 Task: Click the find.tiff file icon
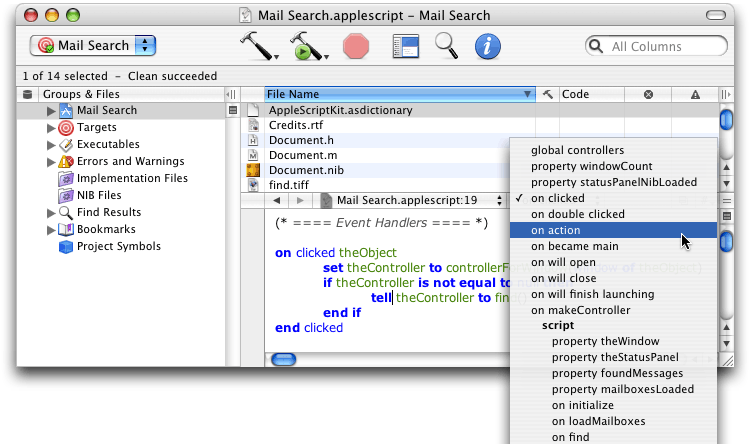[253, 185]
